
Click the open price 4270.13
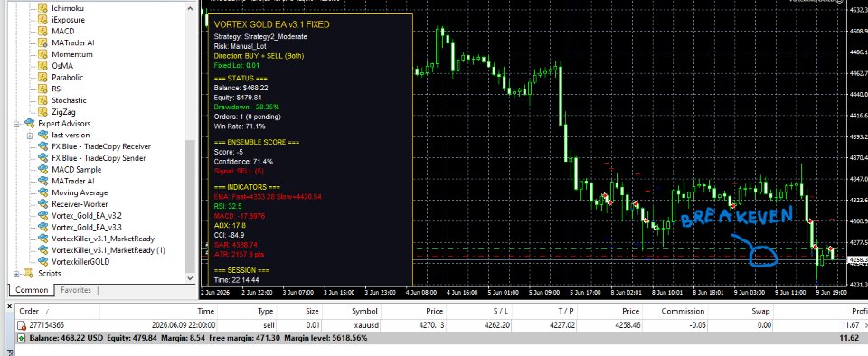[x=432, y=326]
